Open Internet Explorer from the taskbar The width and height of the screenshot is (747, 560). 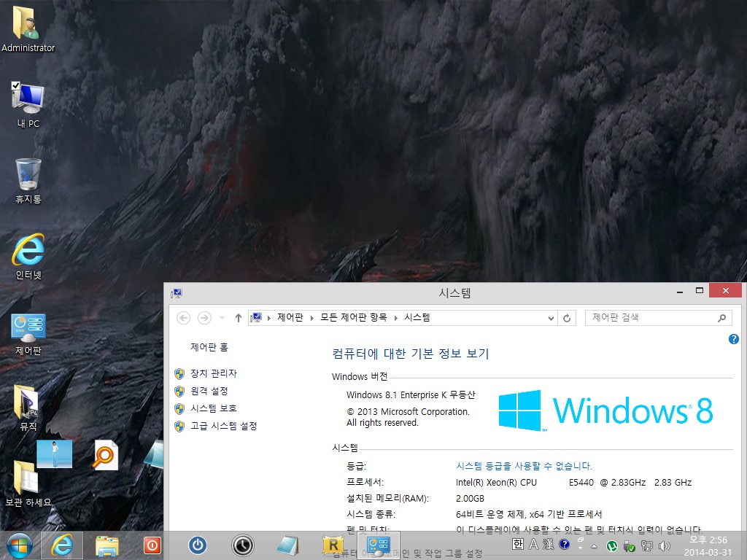[62, 545]
